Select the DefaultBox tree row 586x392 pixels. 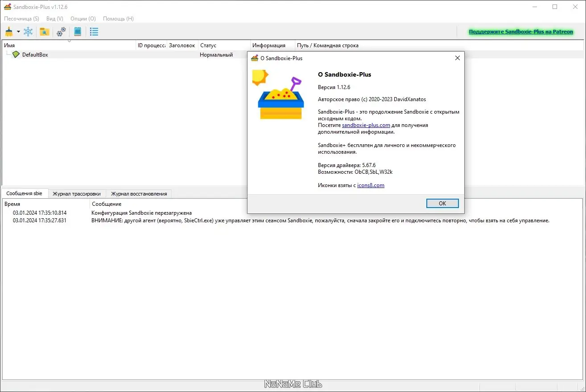pyautogui.click(x=293, y=54)
